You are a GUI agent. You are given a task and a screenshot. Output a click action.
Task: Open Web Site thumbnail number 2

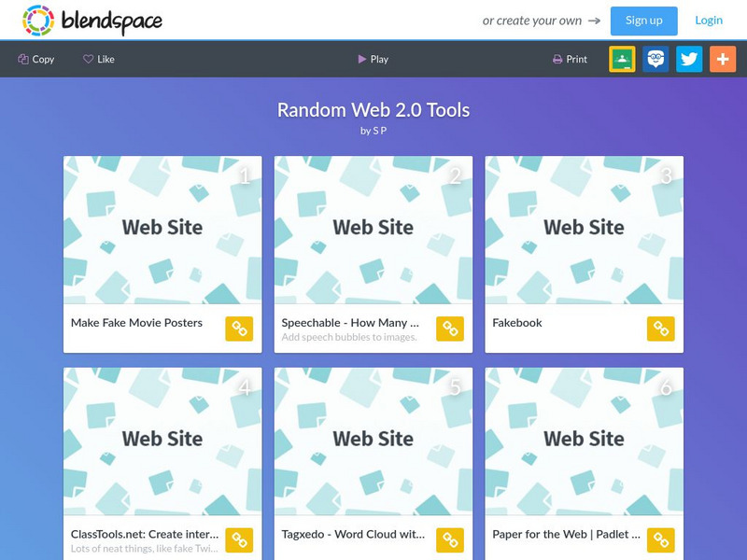pos(373,230)
